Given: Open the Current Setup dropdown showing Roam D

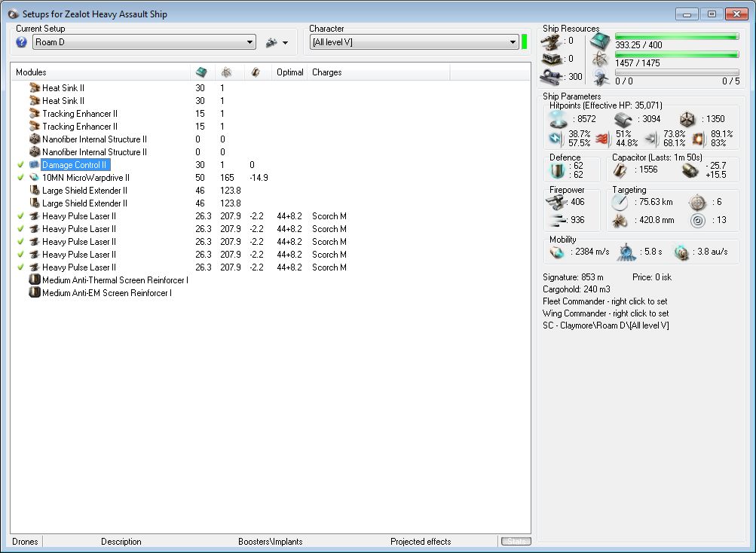Looking at the screenshot, I should pyautogui.click(x=144, y=42).
